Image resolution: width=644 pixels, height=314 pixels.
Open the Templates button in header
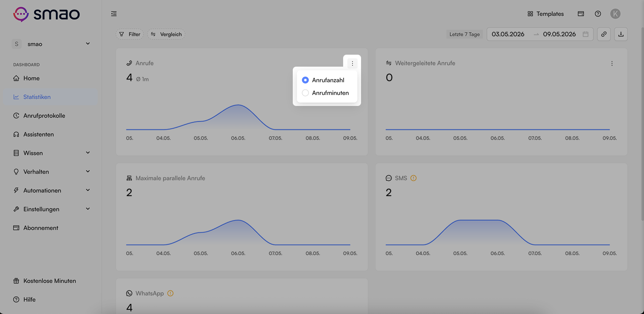click(x=545, y=14)
